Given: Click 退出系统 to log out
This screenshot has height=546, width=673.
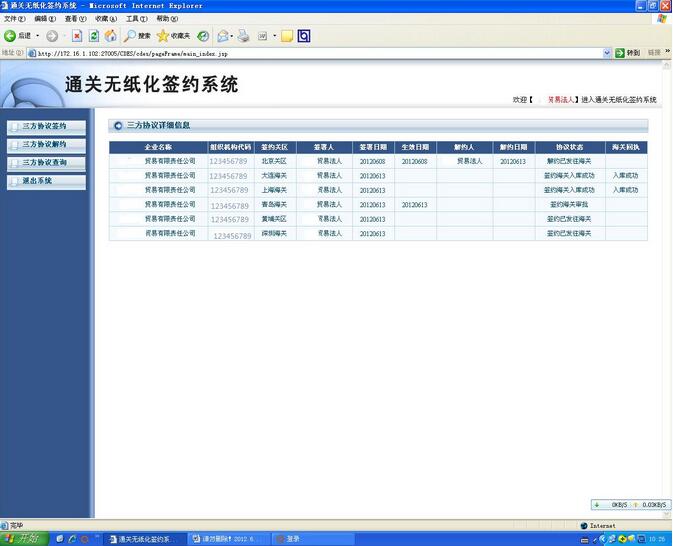Looking at the screenshot, I should click(x=46, y=181).
